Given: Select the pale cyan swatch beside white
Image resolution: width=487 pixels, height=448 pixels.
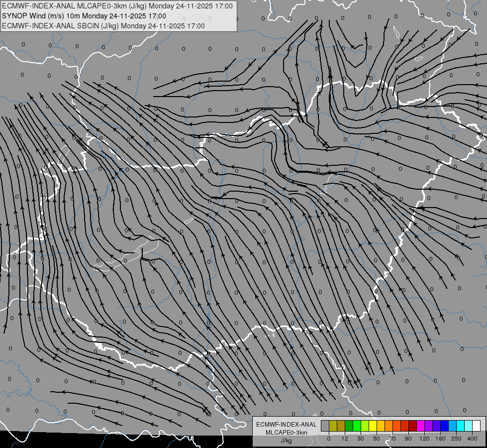Looking at the screenshot, I should (x=469, y=426).
